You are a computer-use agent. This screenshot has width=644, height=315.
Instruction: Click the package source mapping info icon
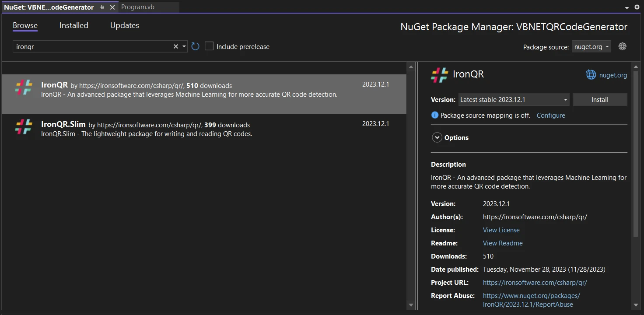click(435, 115)
